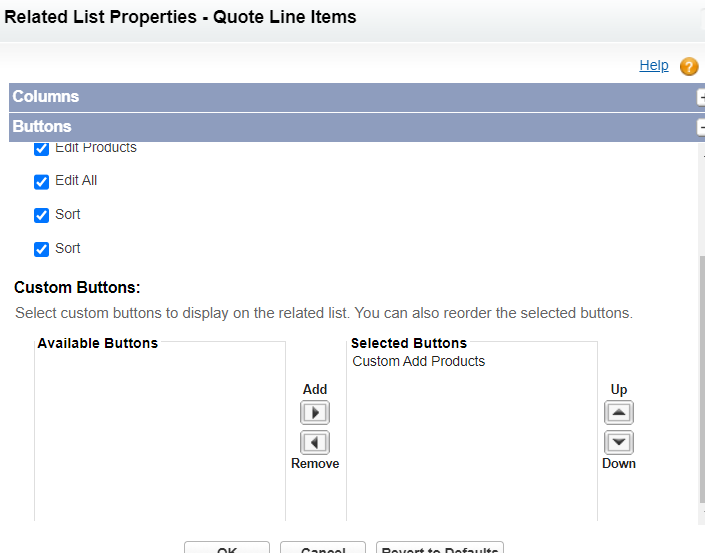Collapse the Columns section using minus icon
The width and height of the screenshot is (705, 553).
point(701,97)
